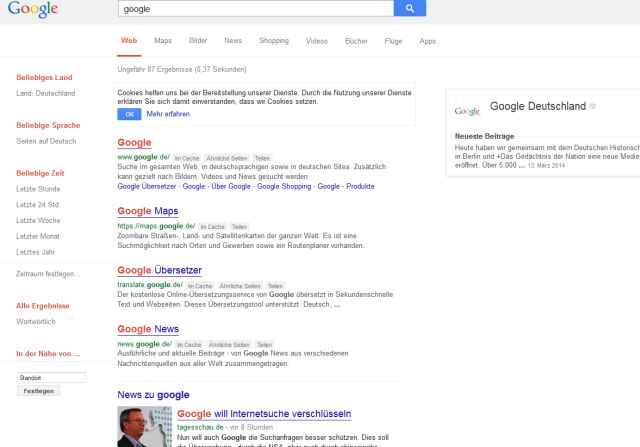Open Im Cache link for Google News
The width and height of the screenshot is (640, 447).
189,344
